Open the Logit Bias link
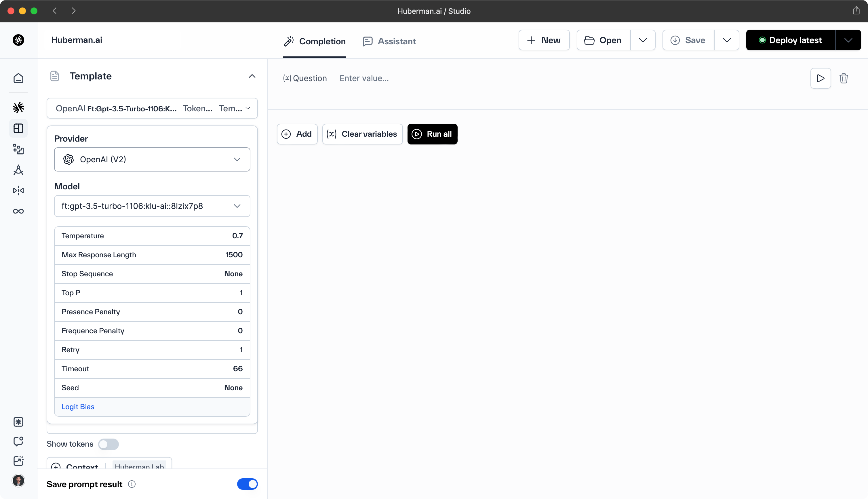868x499 pixels. 78,406
